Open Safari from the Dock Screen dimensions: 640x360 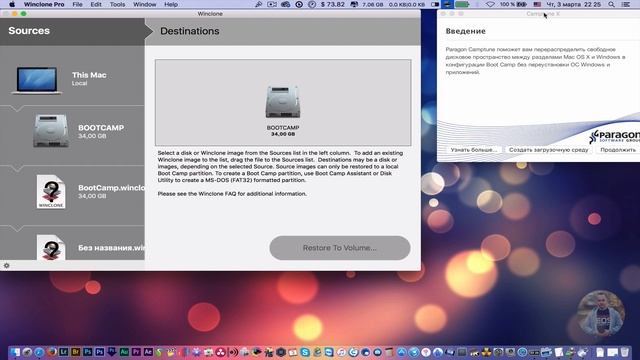(39, 352)
